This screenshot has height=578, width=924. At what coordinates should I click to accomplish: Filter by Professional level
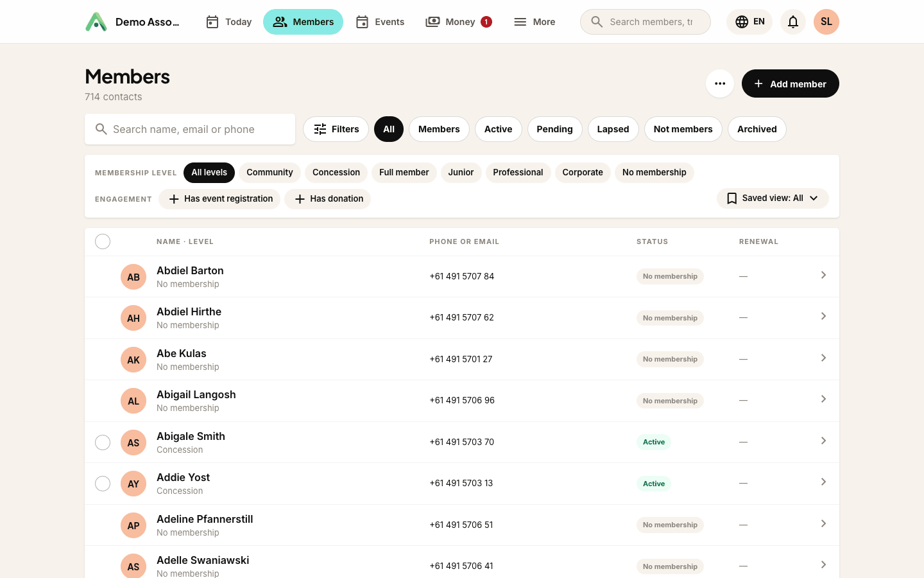pyautogui.click(x=518, y=173)
